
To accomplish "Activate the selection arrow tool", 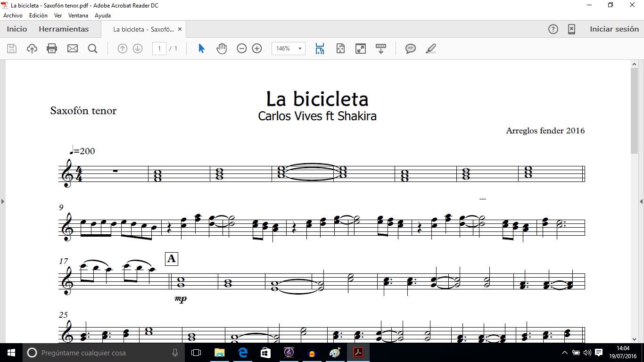I will [x=202, y=49].
